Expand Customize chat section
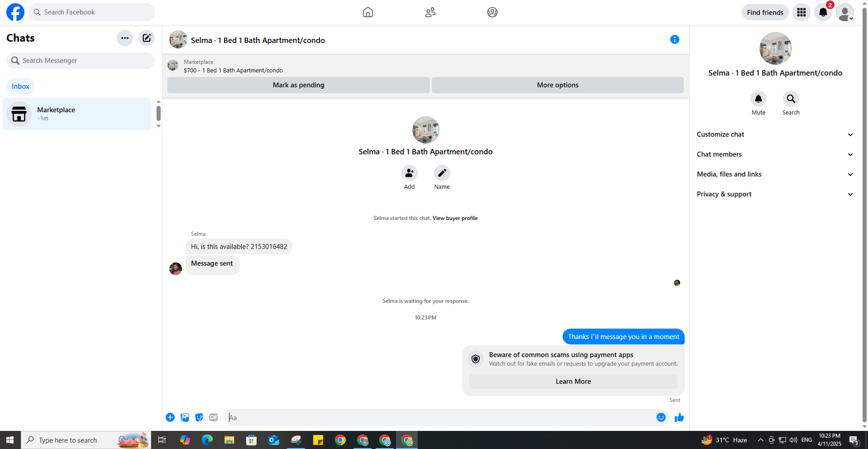 (775, 134)
